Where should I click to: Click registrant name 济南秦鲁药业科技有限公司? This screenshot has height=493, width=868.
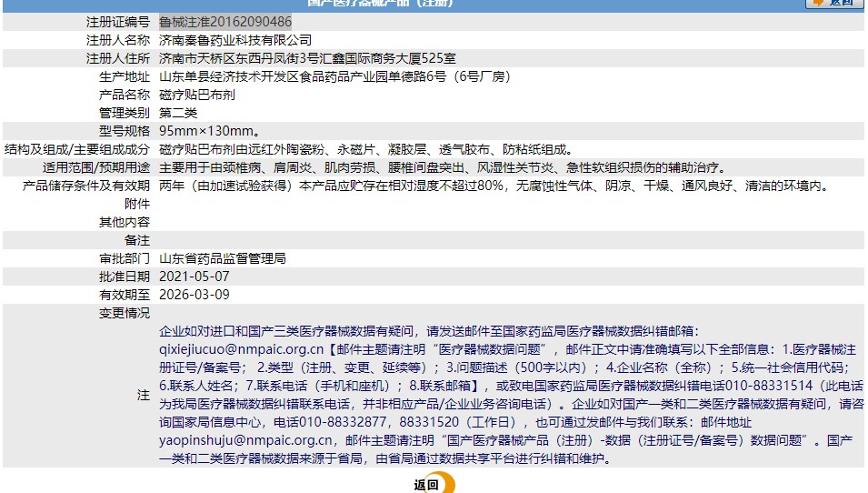click(235, 40)
